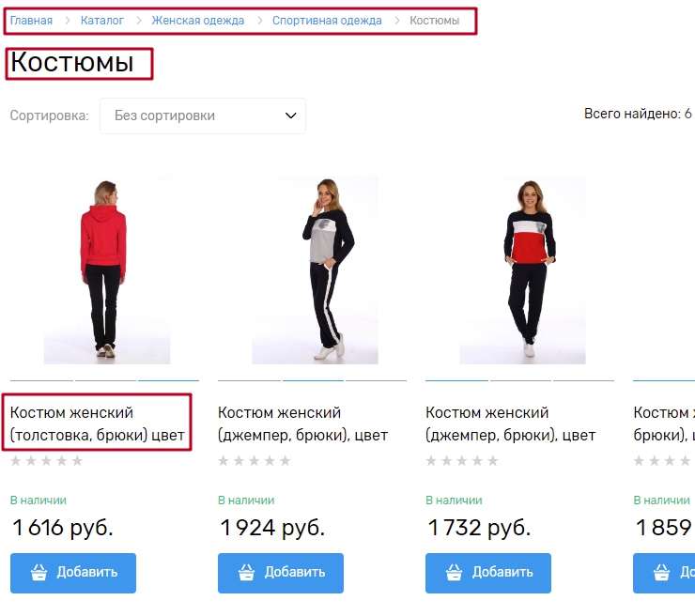Open Костюм женский (толстовка, брюки) title
Viewport: 695px width, 616px height.
point(99,423)
